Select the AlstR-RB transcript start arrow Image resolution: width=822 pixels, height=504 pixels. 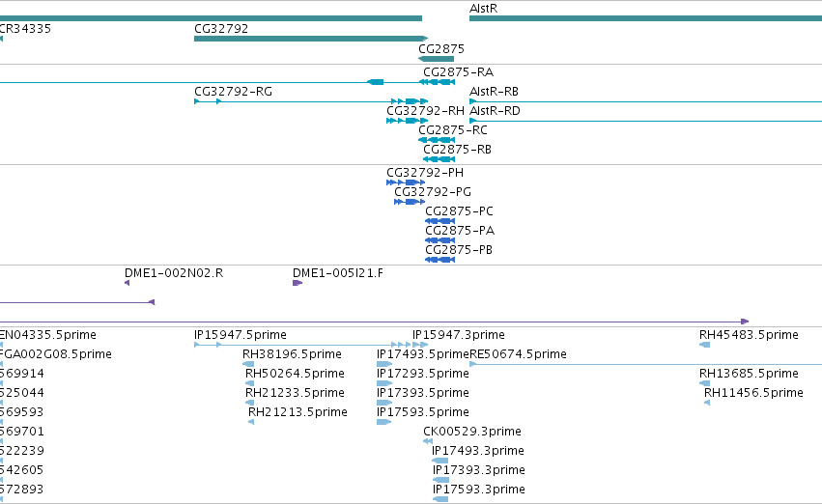[x=473, y=101]
